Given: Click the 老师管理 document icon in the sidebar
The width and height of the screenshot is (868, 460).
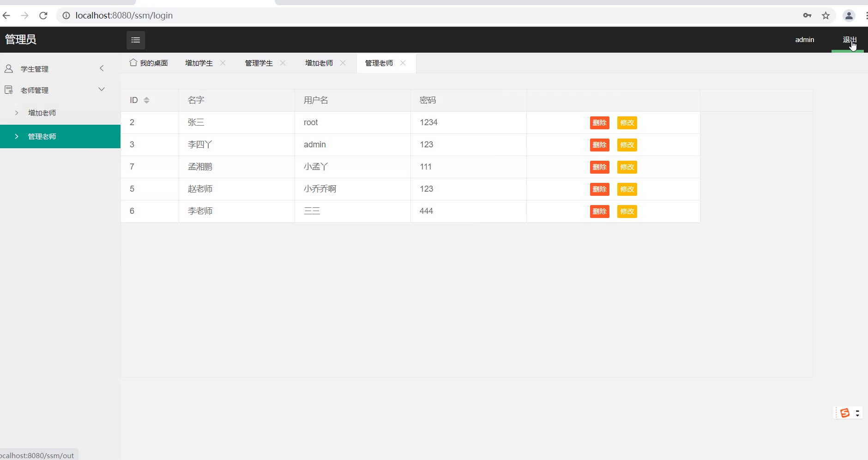Looking at the screenshot, I should 9,90.
